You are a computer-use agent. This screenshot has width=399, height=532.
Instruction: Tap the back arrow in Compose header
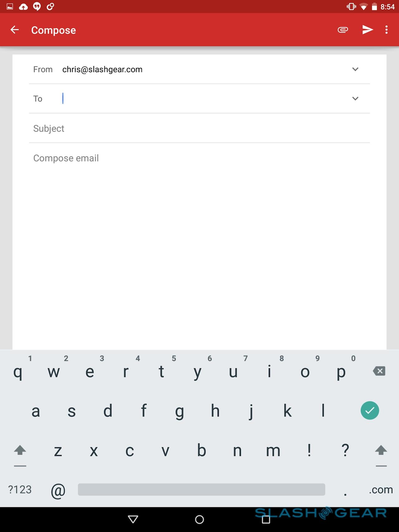point(15,30)
